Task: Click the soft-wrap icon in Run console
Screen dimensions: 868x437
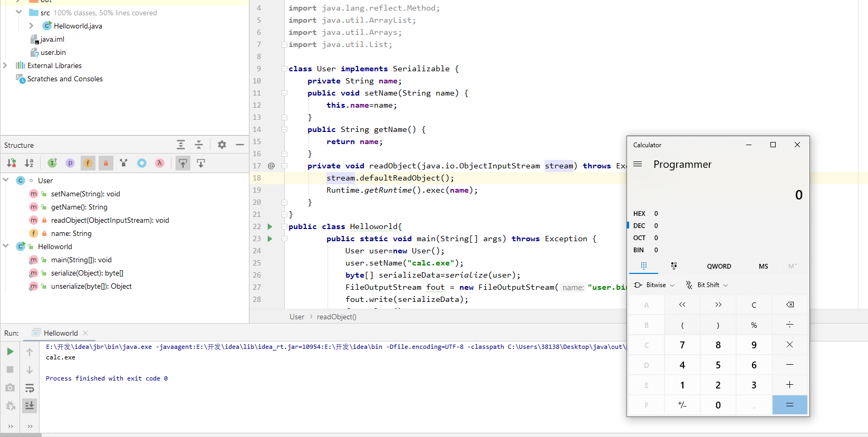Action: point(30,388)
